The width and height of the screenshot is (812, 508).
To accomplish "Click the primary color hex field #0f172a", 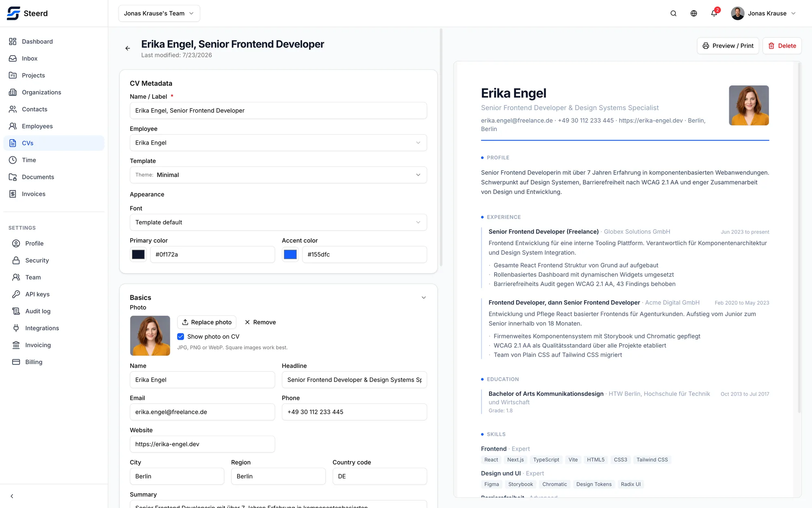I will [x=212, y=254].
